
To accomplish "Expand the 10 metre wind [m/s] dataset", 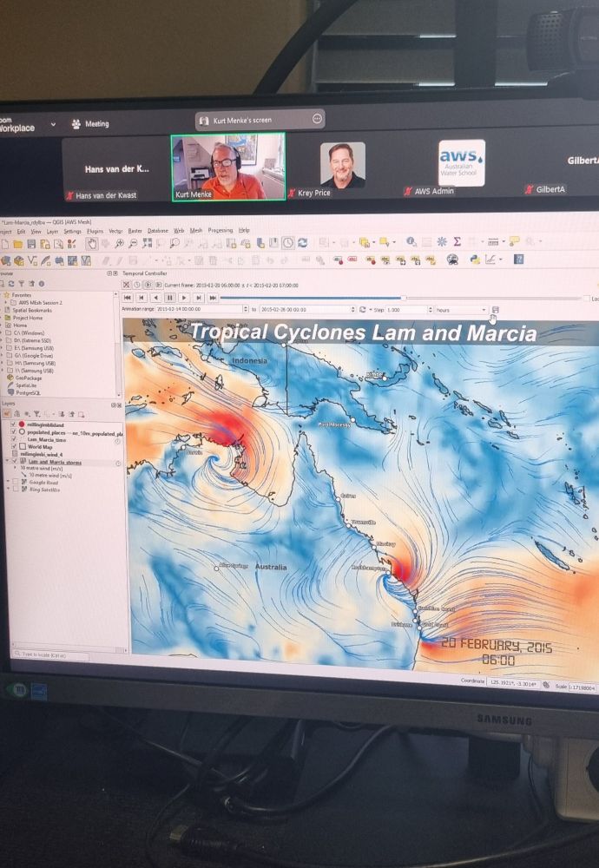I will pos(16,468).
